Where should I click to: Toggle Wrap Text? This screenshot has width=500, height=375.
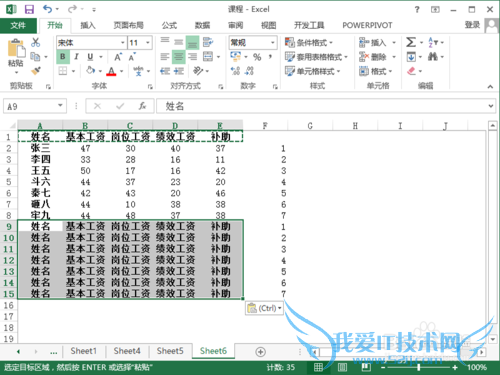[208, 42]
